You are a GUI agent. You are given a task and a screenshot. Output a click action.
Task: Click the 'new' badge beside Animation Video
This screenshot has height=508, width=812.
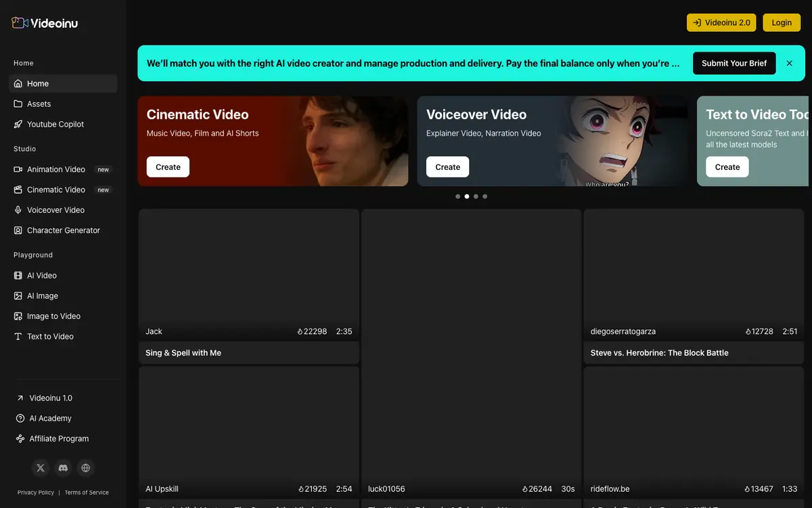point(103,169)
